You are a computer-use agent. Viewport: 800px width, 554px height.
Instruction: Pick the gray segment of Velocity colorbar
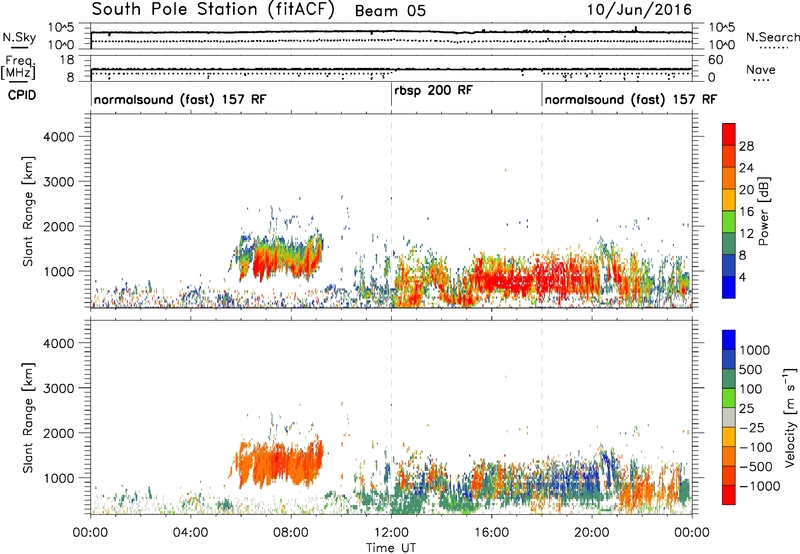[x=729, y=417]
